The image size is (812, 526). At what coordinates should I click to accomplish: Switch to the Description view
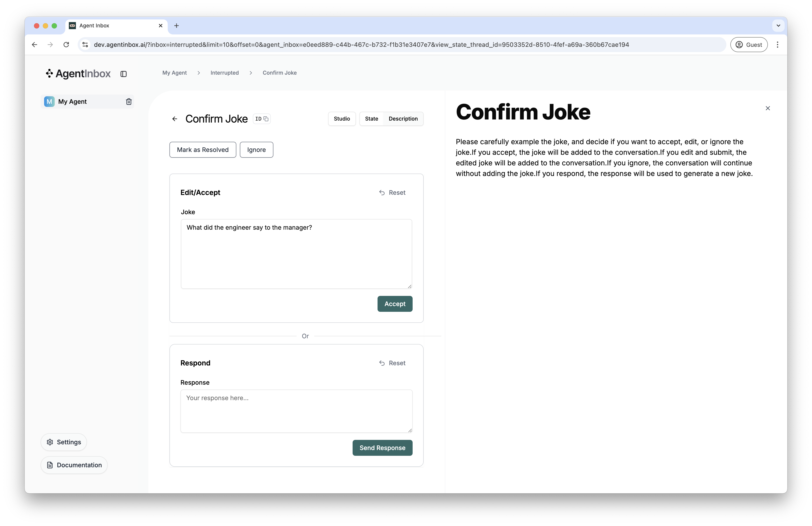point(403,119)
